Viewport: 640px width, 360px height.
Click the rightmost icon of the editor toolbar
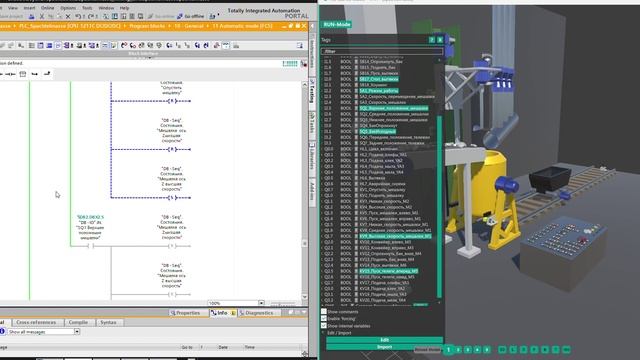(300, 45)
